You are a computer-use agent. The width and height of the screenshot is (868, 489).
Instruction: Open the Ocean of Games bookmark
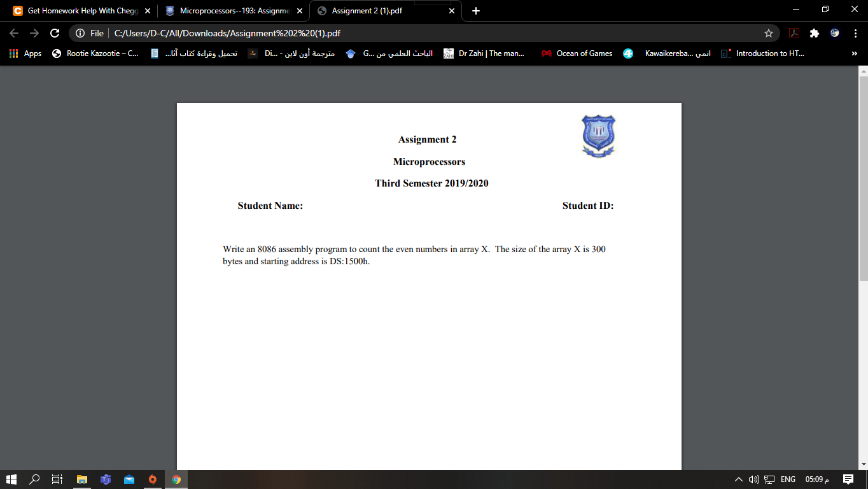click(577, 53)
